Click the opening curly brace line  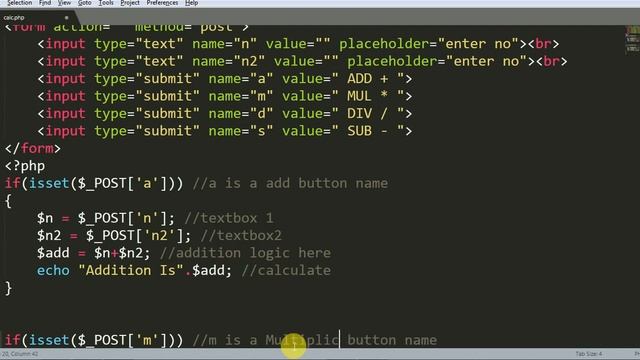[x=8, y=201]
